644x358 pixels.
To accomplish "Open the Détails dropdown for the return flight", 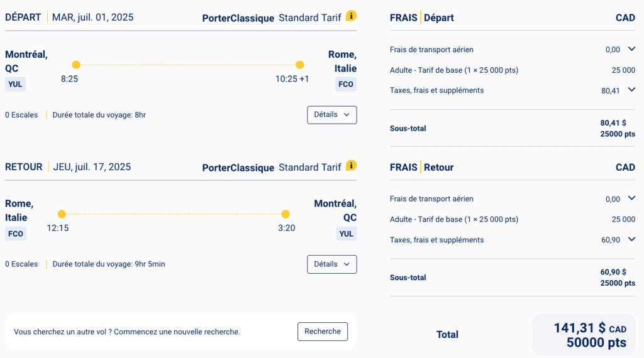I will [x=331, y=264].
